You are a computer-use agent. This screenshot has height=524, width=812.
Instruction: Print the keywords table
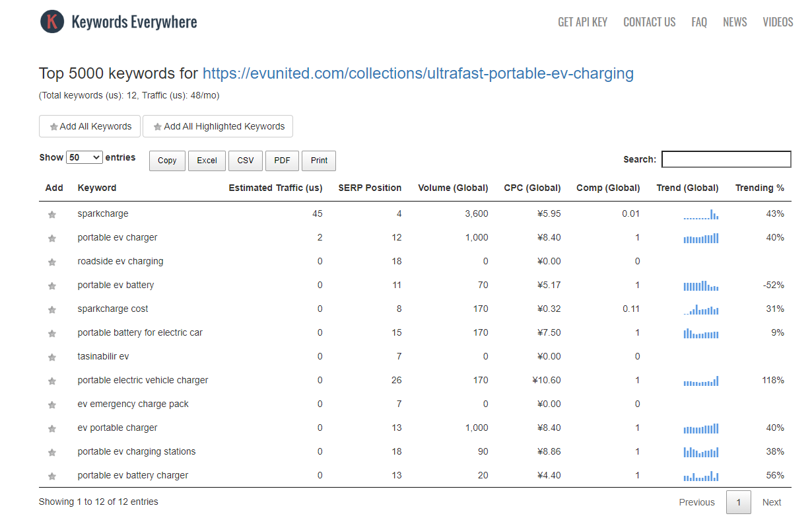pyautogui.click(x=319, y=161)
